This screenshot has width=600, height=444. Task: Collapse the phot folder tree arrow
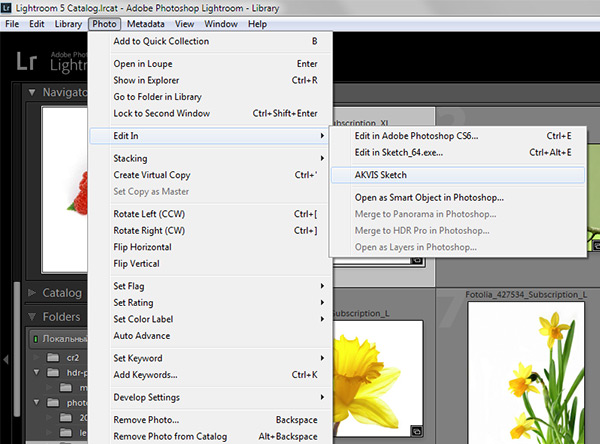pyautogui.click(x=37, y=402)
